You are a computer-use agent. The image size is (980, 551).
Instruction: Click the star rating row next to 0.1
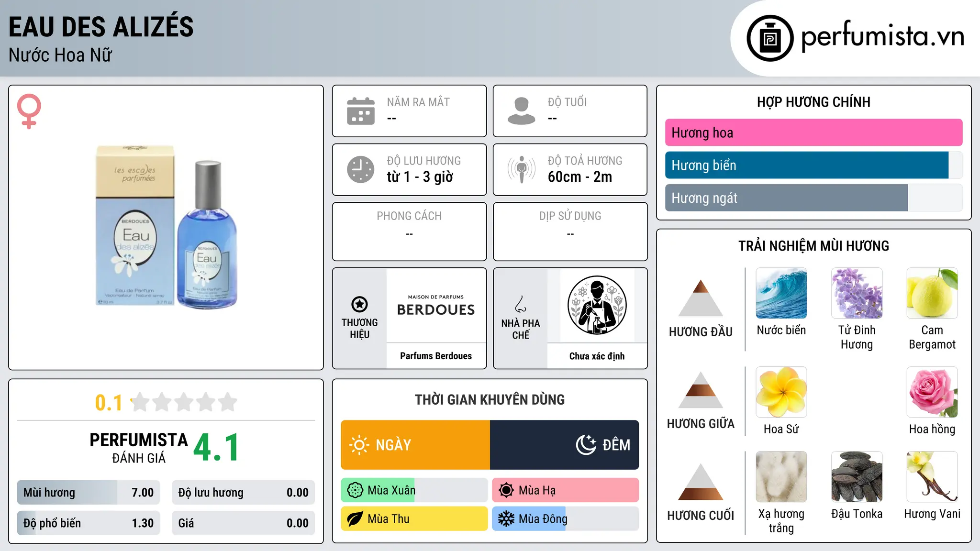point(184,402)
